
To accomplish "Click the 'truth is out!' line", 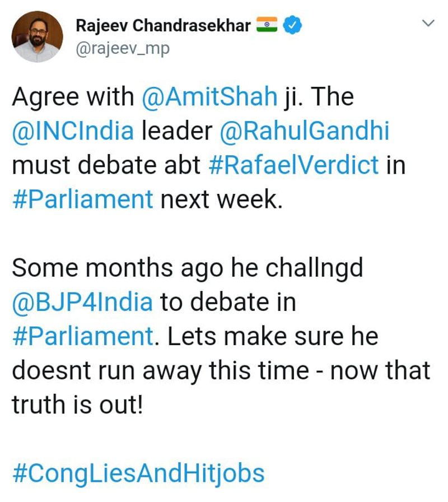I will (77, 405).
